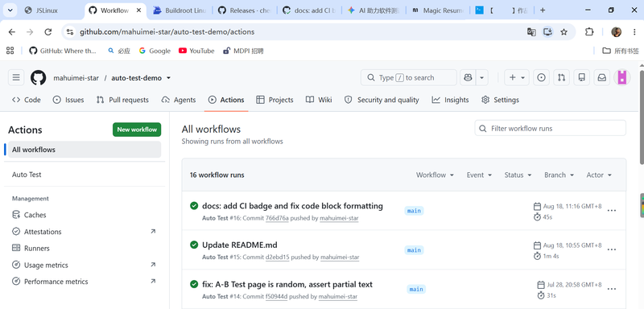This screenshot has width=644, height=309.
Task: Open the create new plus dropdown
Action: pyautogui.click(x=516, y=77)
